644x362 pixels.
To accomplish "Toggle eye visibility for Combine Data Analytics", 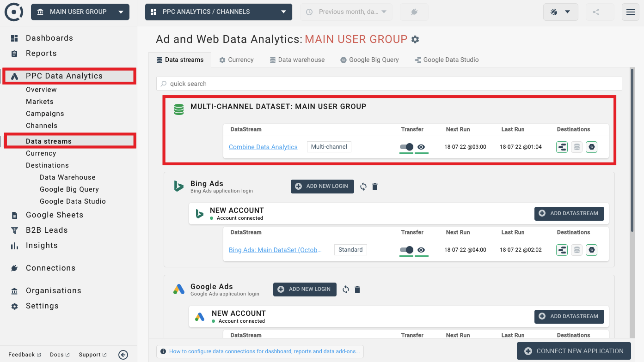I will [x=421, y=147].
